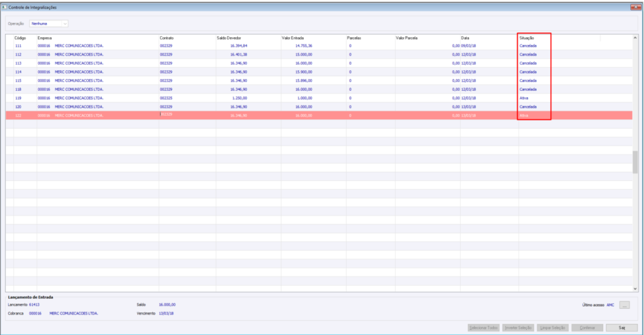The width and height of the screenshot is (644, 335).
Task: Click the Contrato column header
Action: click(x=167, y=38)
